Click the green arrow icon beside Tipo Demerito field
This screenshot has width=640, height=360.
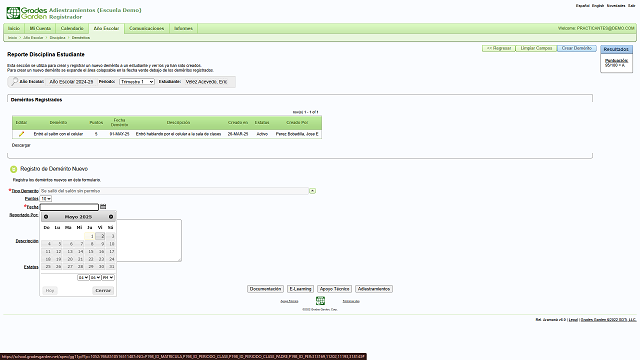312,191
